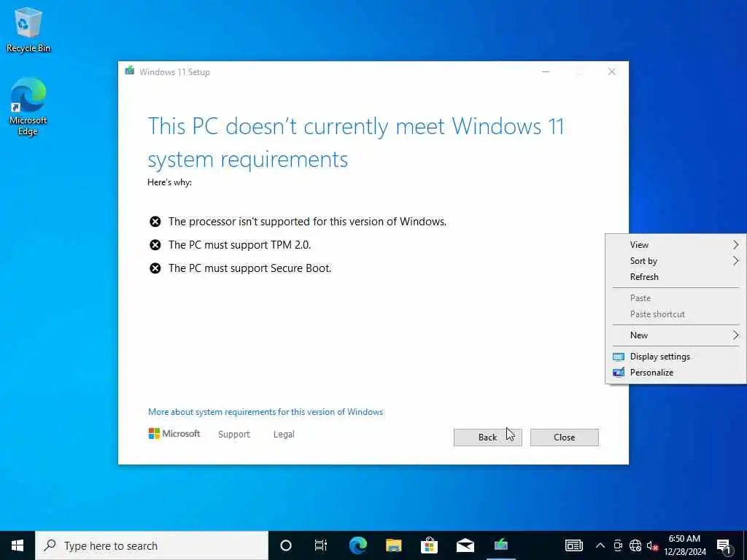The height and width of the screenshot is (560, 747).
Task: Open News and interests in the taskbar
Action: [573, 545]
